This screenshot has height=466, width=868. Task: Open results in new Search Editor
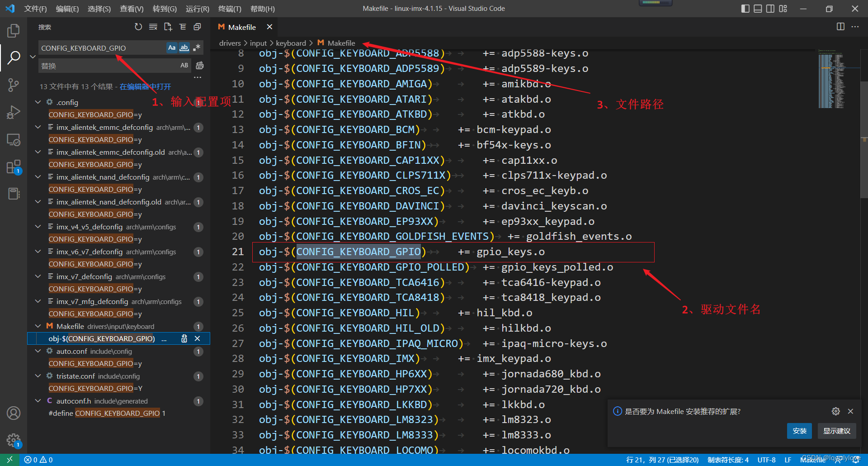[168, 27]
